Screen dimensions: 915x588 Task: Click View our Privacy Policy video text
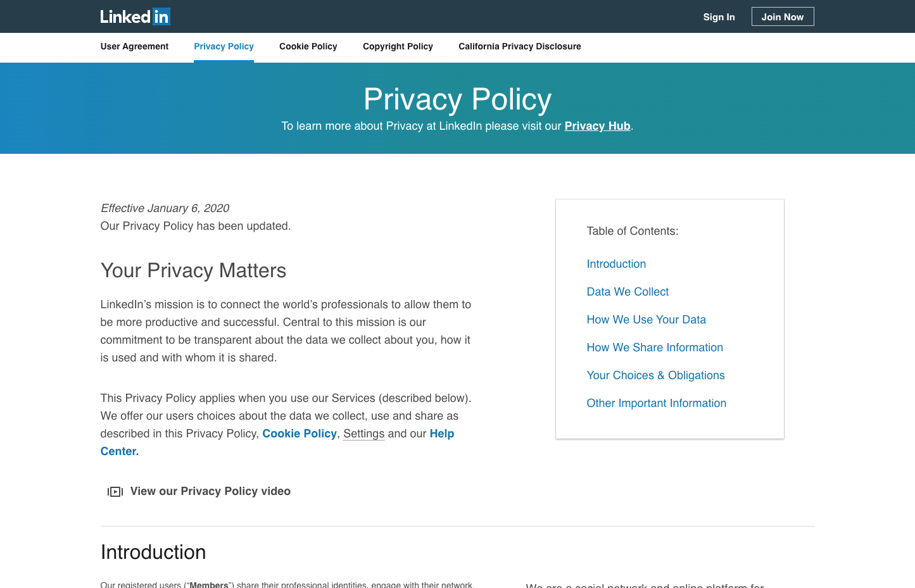[x=210, y=491]
